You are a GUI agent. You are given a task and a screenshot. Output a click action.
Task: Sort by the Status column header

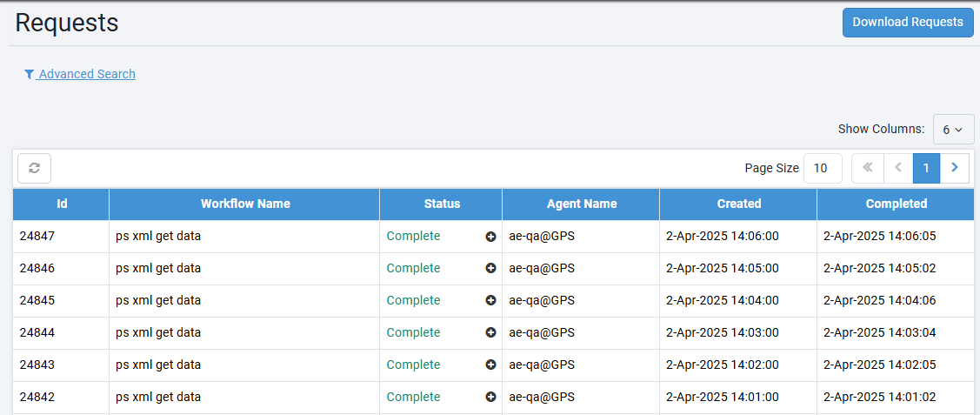442,204
